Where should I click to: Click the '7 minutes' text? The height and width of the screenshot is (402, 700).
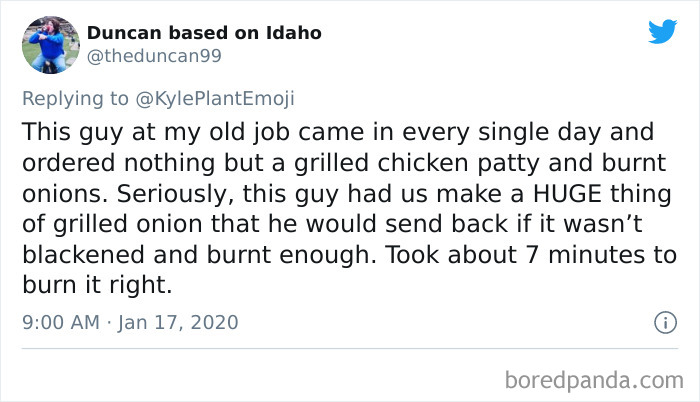(586, 255)
